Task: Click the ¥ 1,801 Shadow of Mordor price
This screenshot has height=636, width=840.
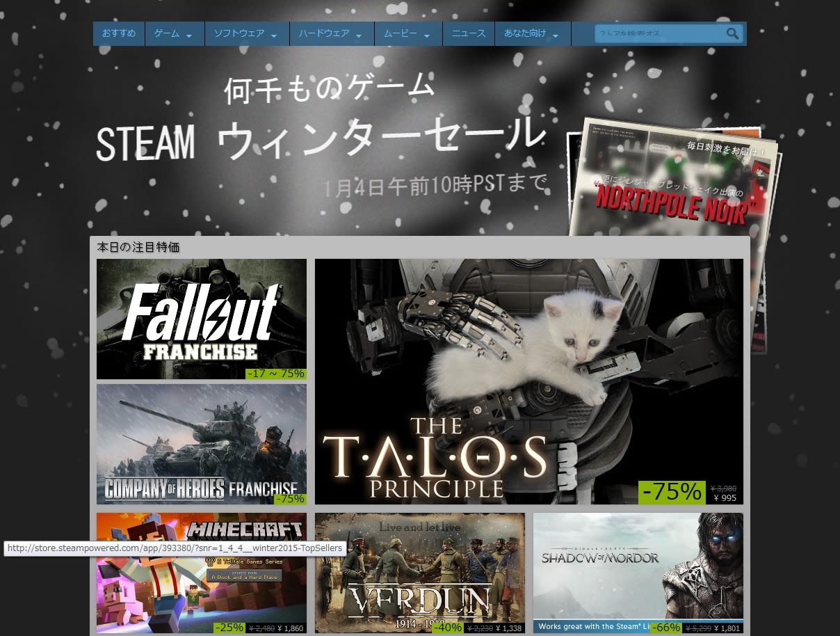Action: (x=727, y=628)
